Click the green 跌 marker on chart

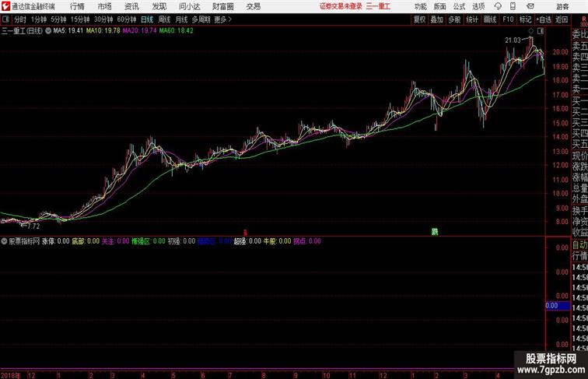[x=435, y=232]
